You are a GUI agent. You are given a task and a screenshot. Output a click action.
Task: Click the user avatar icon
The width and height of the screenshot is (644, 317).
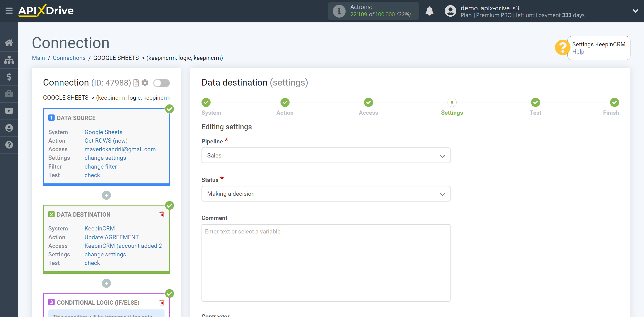pyautogui.click(x=450, y=11)
